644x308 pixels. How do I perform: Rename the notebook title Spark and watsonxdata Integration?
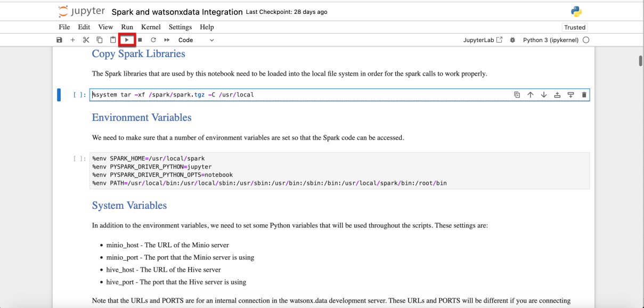(x=177, y=12)
